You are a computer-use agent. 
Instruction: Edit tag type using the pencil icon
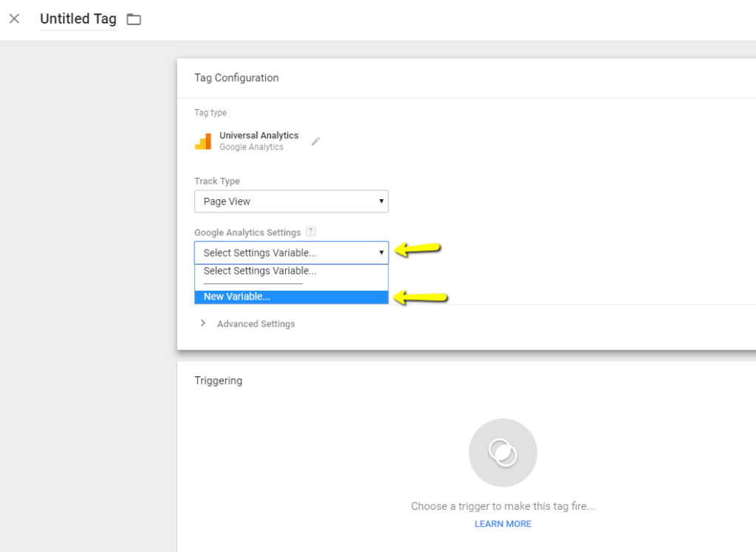click(x=316, y=140)
